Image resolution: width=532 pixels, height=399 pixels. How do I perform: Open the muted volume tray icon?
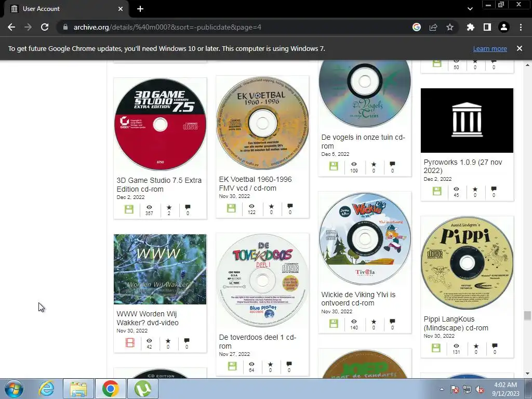pos(480,389)
